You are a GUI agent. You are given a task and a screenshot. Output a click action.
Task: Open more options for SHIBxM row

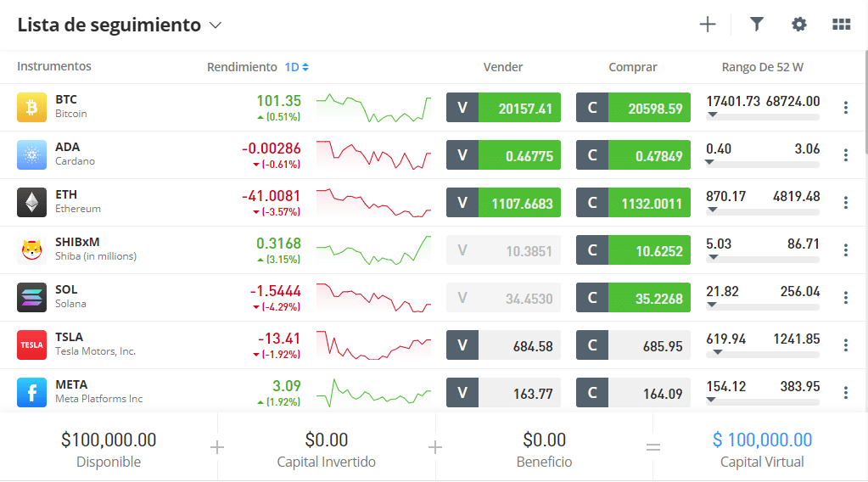click(846, 250)
